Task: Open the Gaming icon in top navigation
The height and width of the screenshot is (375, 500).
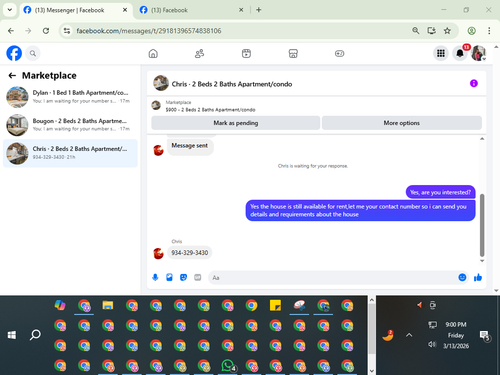Action: pos(339,53)
